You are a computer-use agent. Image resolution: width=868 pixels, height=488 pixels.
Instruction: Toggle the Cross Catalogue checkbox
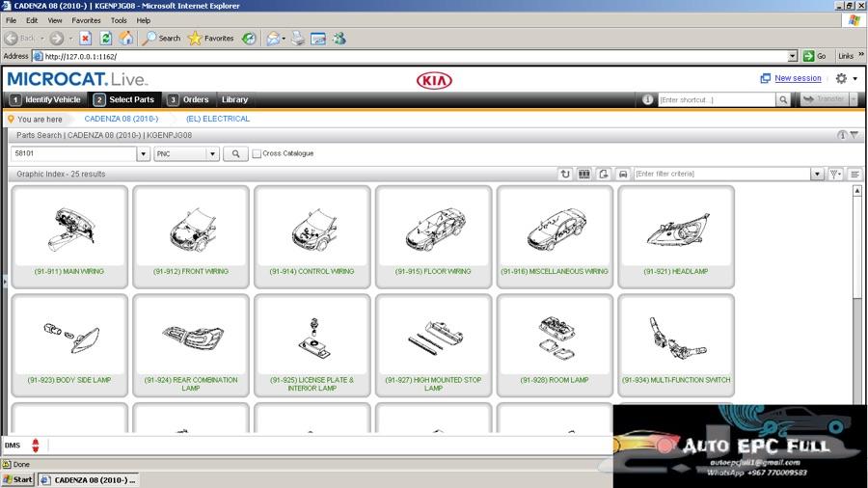pyautogui.click(x=257, y=153)
